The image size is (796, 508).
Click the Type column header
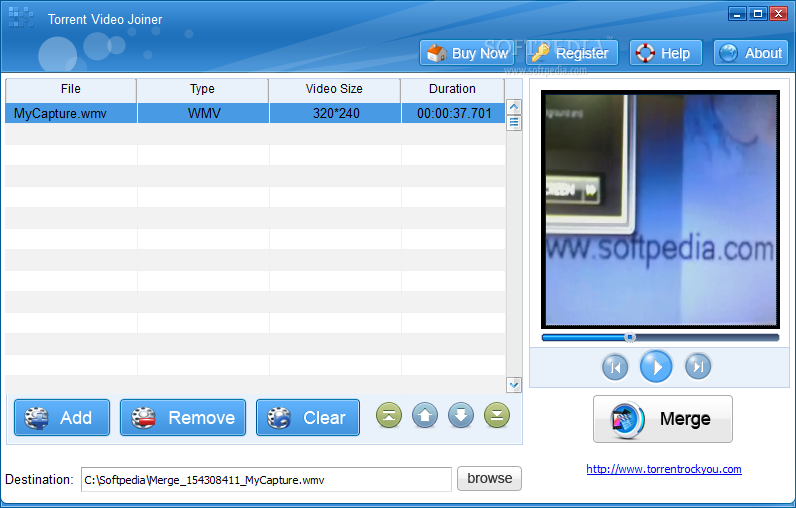click(x=203, y=89)
